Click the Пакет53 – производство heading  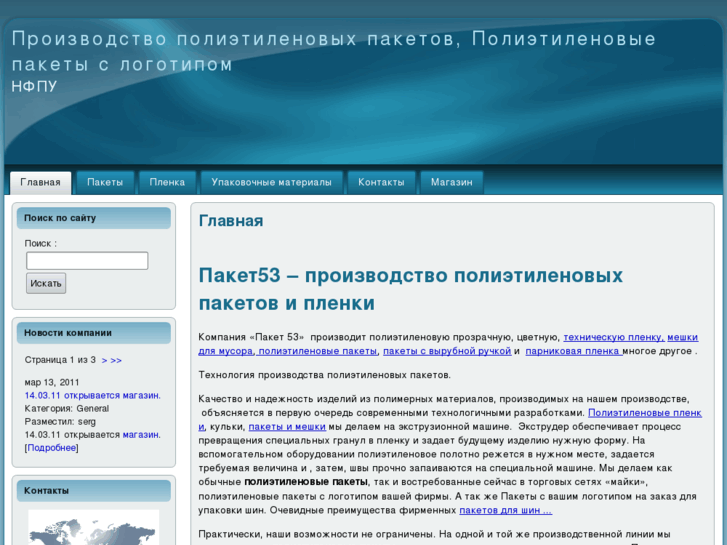coord(410,289)
